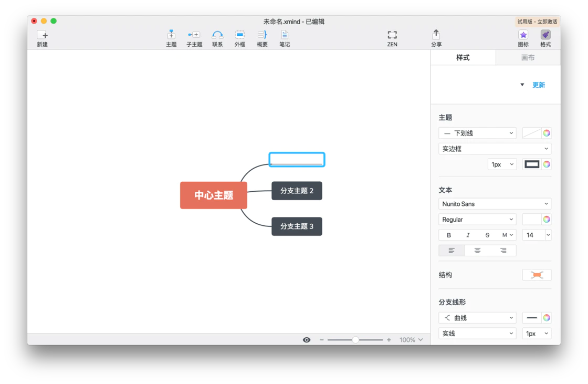Expand the style preset triangle
Viewport: 588px width, 384px height.
pos(522,85)
